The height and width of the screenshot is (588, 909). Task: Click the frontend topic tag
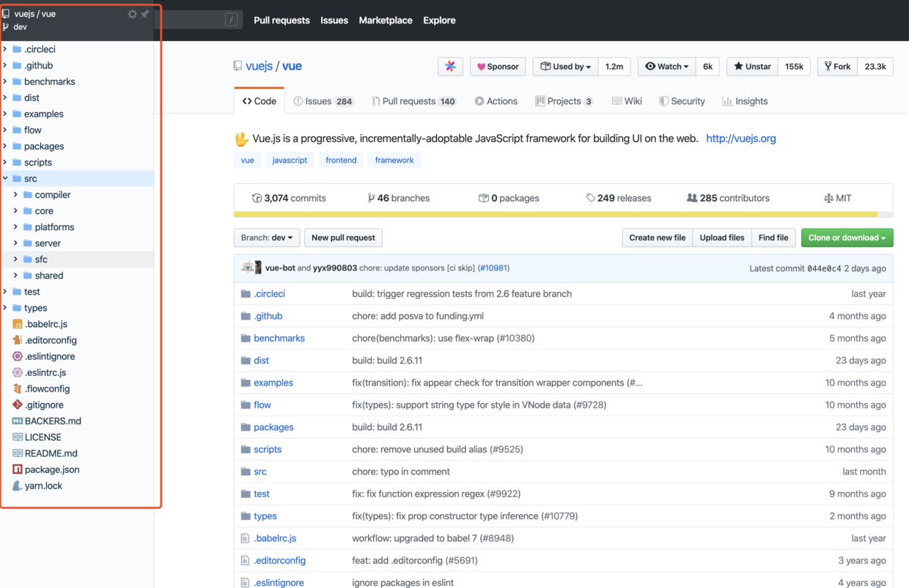341,160
